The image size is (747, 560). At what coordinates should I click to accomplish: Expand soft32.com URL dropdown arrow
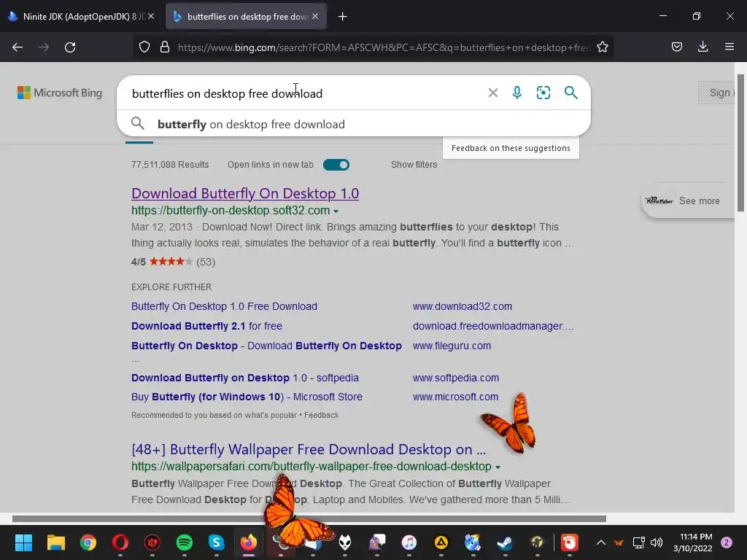(x=336, y=211)
